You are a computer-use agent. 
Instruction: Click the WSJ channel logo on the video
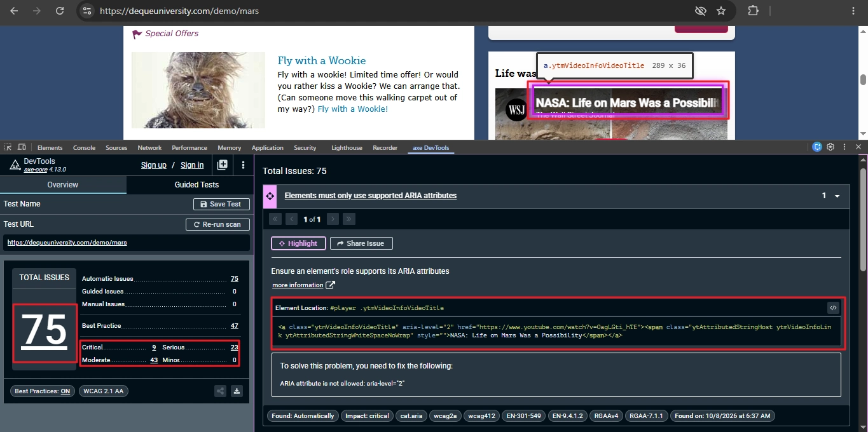(x=516, y=109)
